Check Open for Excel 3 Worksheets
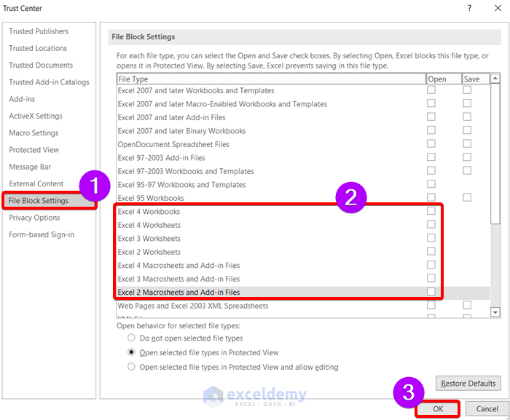The image size is (510, 420). point(431,238)
